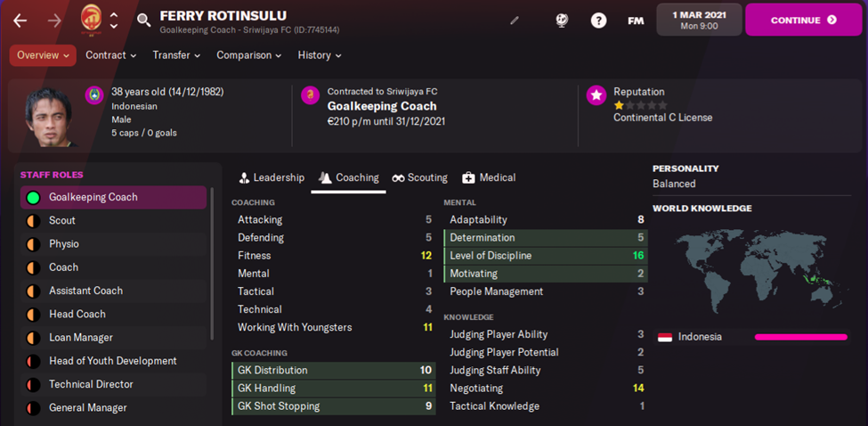Open the Overview dropdown
Viewport: 868px width, 426px height.
pos(43,55)
